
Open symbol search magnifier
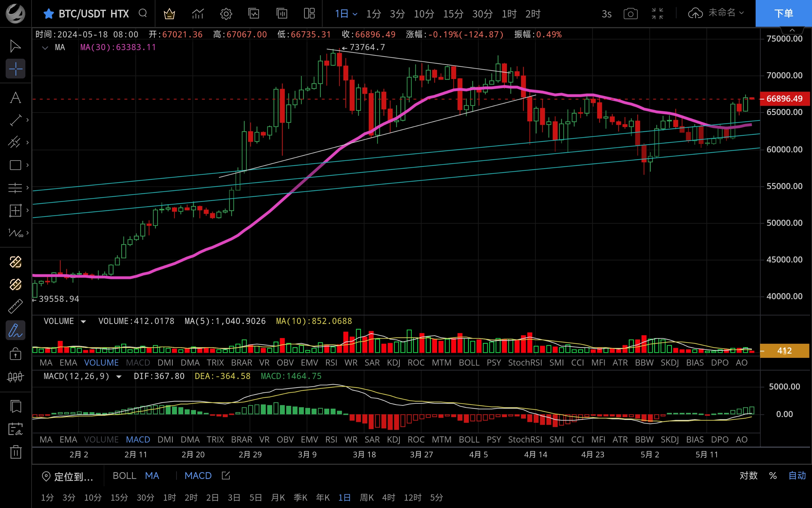coord(143,14)
